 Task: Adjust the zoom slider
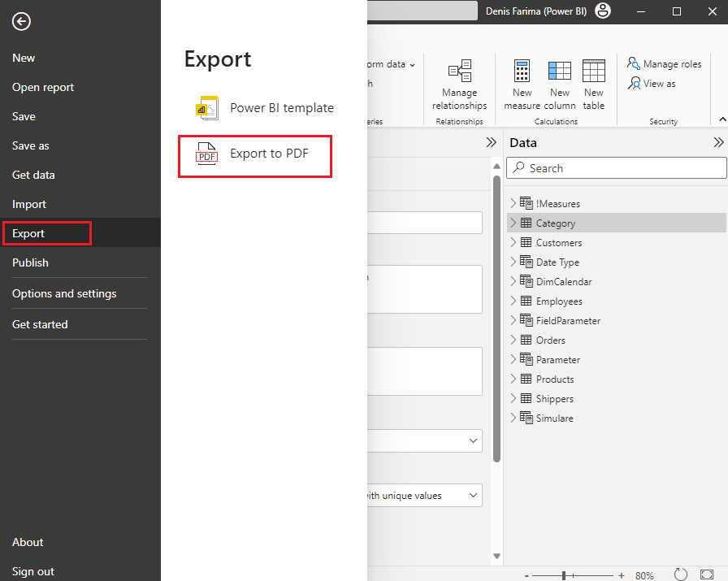(565, 575)
